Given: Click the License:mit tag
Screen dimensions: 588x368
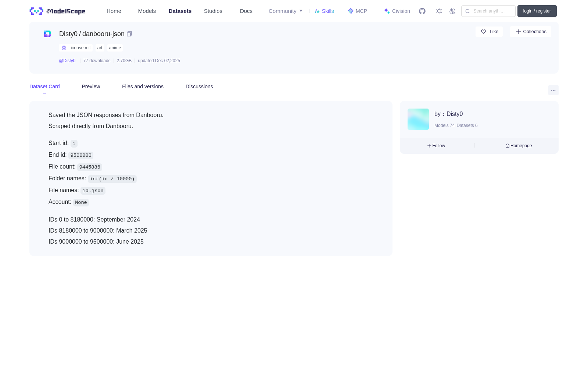Looking at the screenshot, I should pos(76,48).
